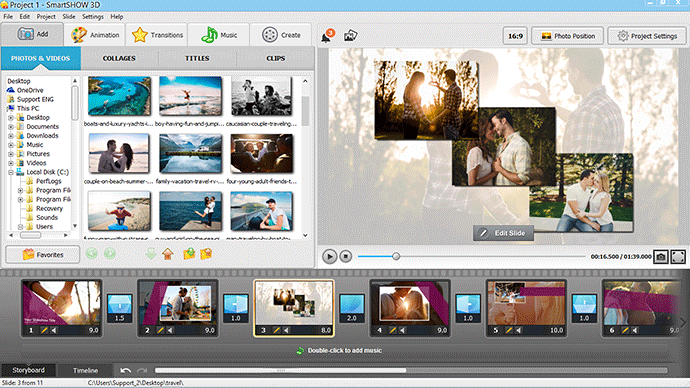Go to home folder icon

168,254
